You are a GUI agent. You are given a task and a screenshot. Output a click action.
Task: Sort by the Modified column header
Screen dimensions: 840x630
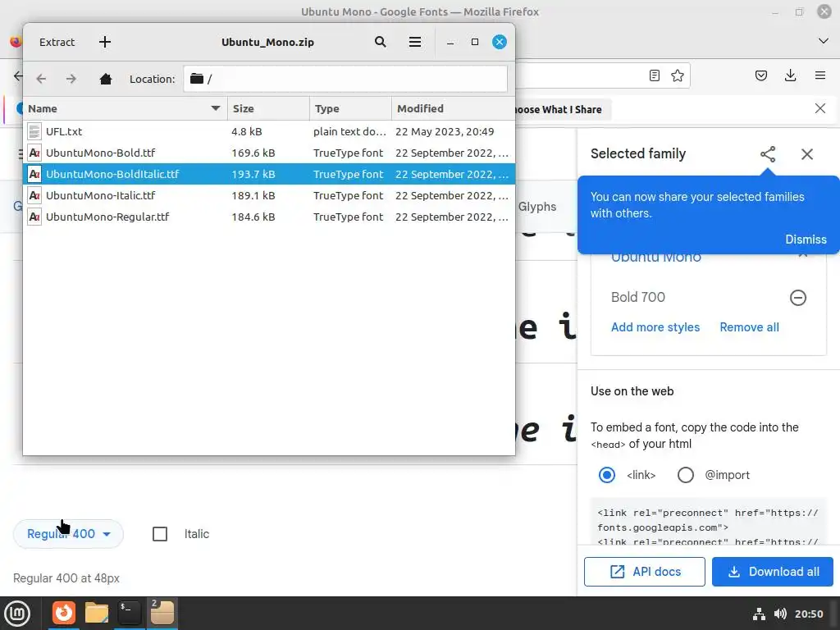453,108
